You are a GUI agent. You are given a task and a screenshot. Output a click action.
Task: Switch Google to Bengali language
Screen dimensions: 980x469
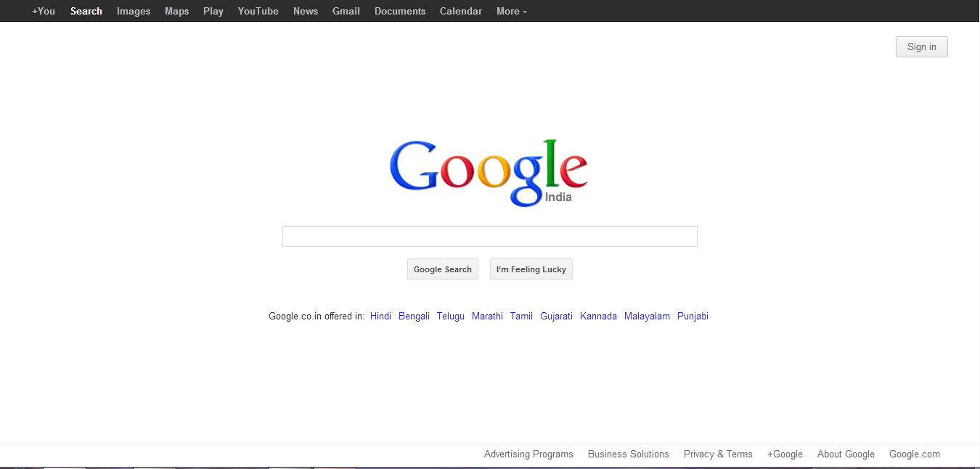(x=414, y=316)
